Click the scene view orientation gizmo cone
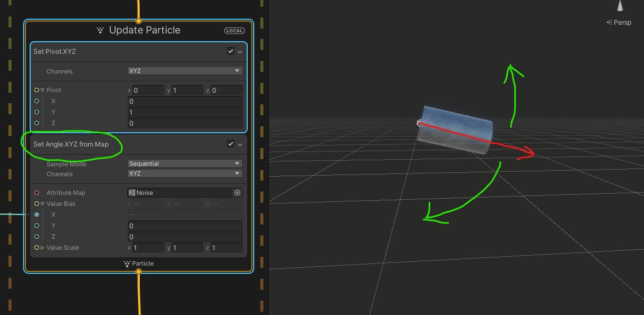644x315 pixels. [620, 5]
